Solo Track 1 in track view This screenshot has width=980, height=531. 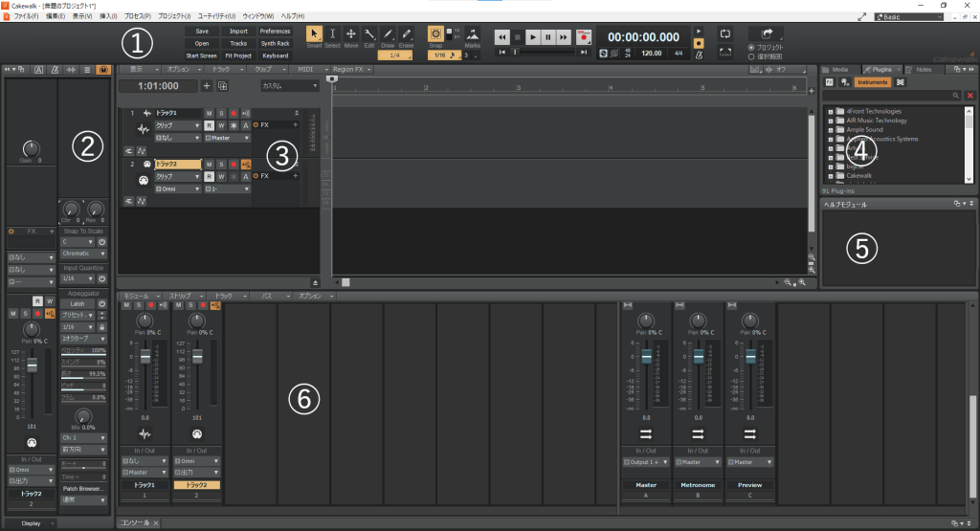tap(221, 113)
